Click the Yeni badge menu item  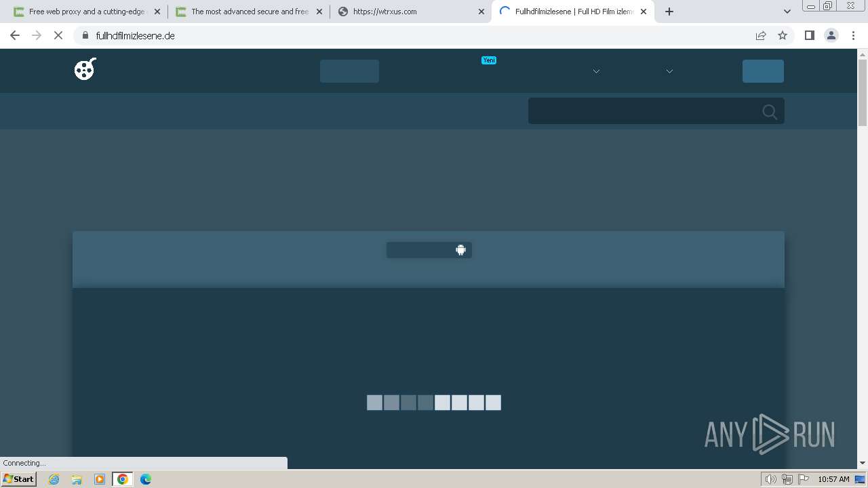489,60
